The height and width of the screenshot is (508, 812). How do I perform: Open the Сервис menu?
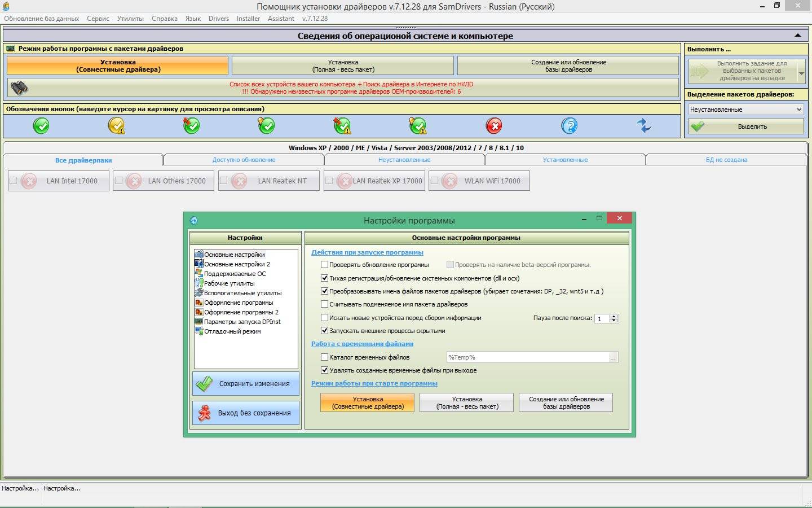98,19
